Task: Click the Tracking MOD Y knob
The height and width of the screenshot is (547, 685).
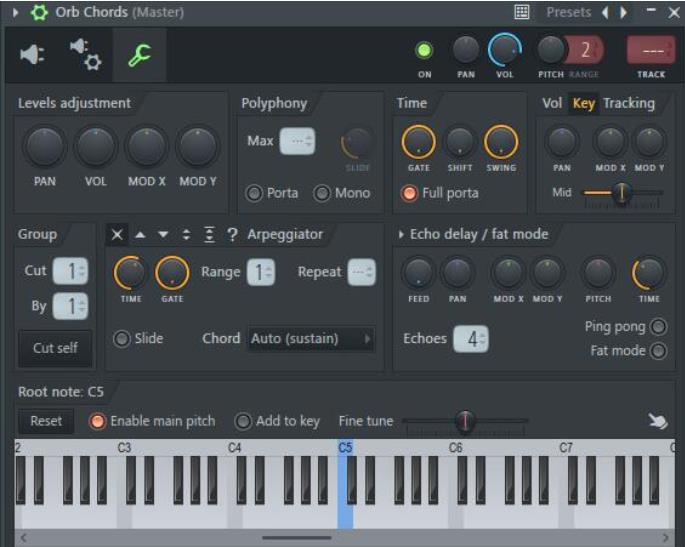Action: pos(649,142)
